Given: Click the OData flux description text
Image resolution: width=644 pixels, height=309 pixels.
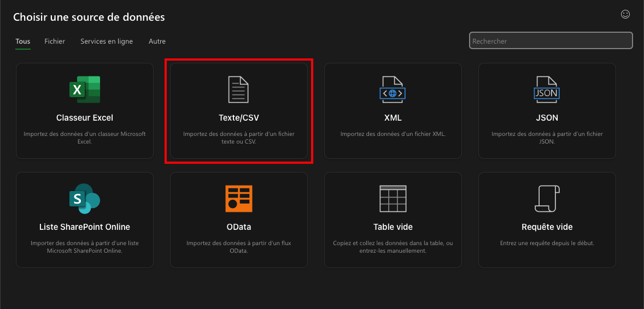Looking at the screenshot, I should (238, 247).
